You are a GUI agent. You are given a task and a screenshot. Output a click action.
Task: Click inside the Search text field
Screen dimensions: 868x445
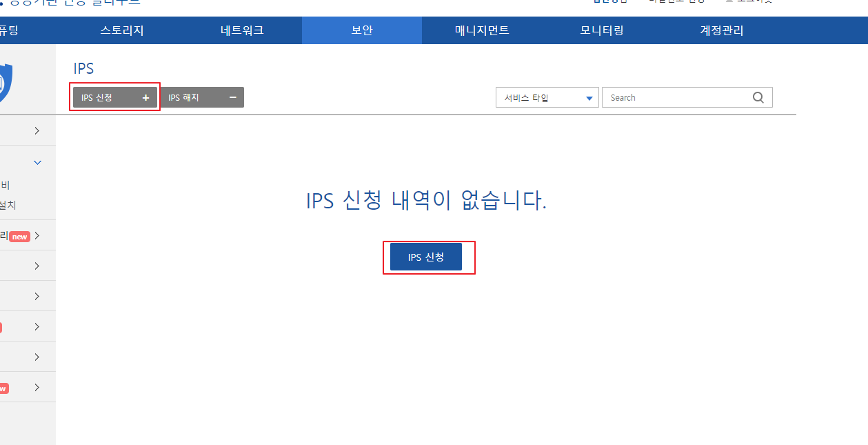(676, 98)
